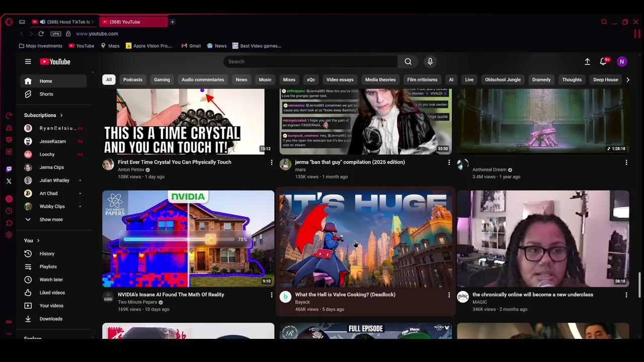The width and height of the screenshot is (644, 362).
Task: Open the Two Minute Papers channel avatar
Action: (108, 297)
